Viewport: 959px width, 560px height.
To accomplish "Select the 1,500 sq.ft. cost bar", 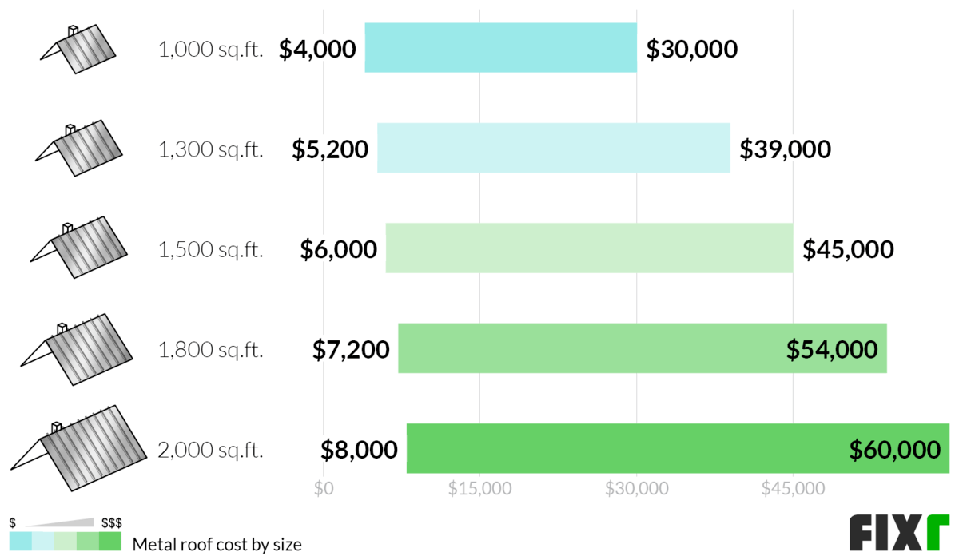I will [x=589, y=248].
